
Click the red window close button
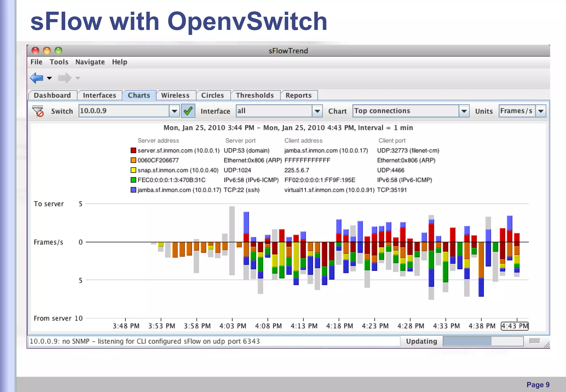click(35, 51)
